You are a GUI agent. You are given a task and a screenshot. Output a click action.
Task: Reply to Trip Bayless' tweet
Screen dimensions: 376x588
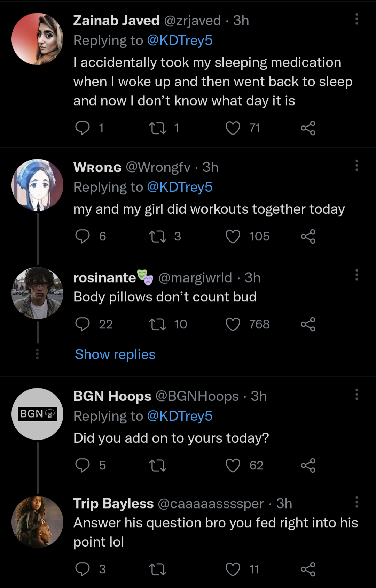click(x=83, y=570)
